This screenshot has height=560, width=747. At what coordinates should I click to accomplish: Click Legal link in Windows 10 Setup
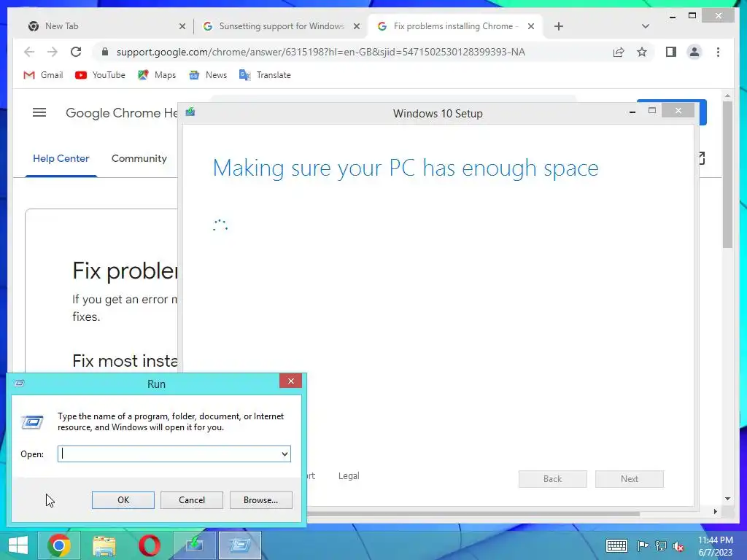(349, 475)
